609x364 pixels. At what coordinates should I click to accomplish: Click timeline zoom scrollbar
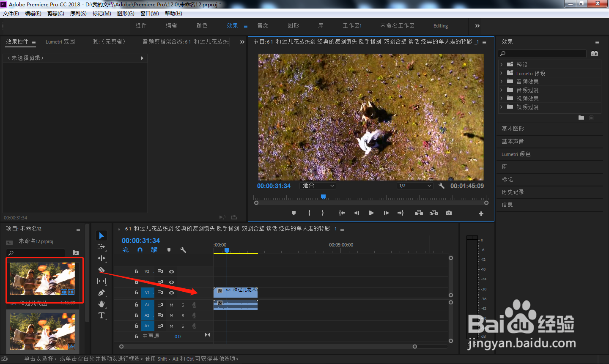click(x=268, y=347)
